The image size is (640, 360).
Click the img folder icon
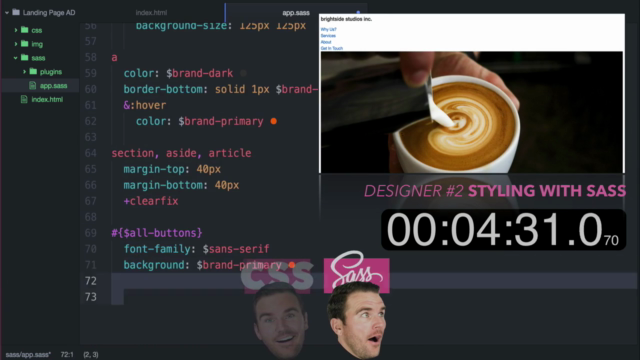pos(24,44)
